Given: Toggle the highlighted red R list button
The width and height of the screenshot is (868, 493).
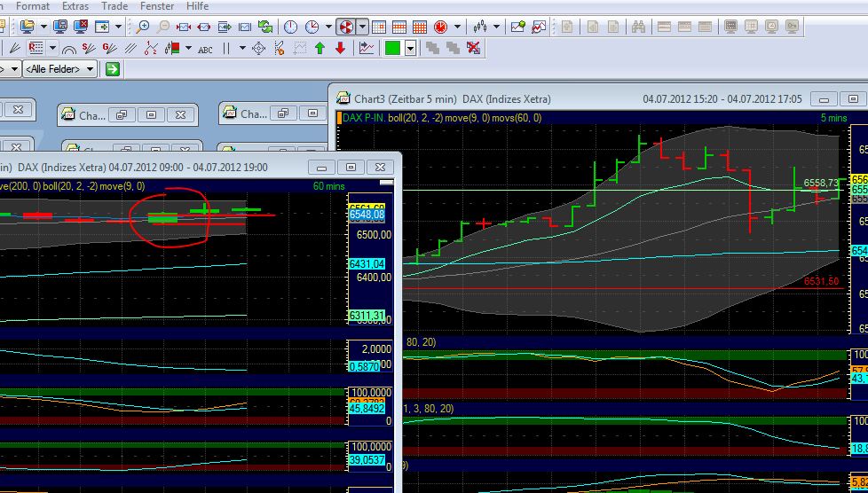Looking at the screenshot, I should point(36,48).
